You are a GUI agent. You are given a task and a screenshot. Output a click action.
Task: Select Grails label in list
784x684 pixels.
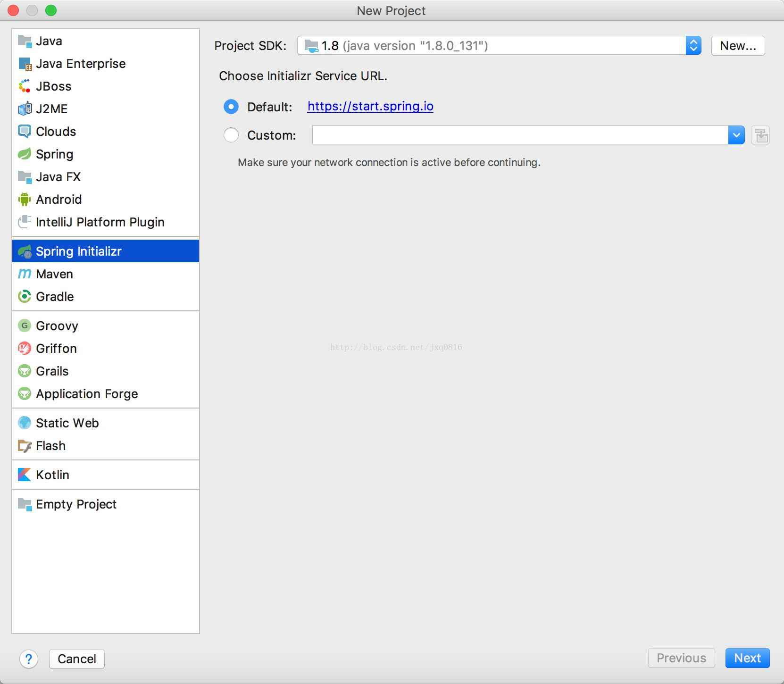click(52, 371)
